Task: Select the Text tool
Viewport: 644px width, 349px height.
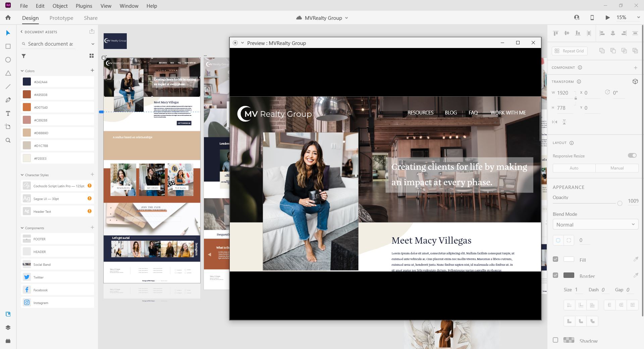Action: 8,113
